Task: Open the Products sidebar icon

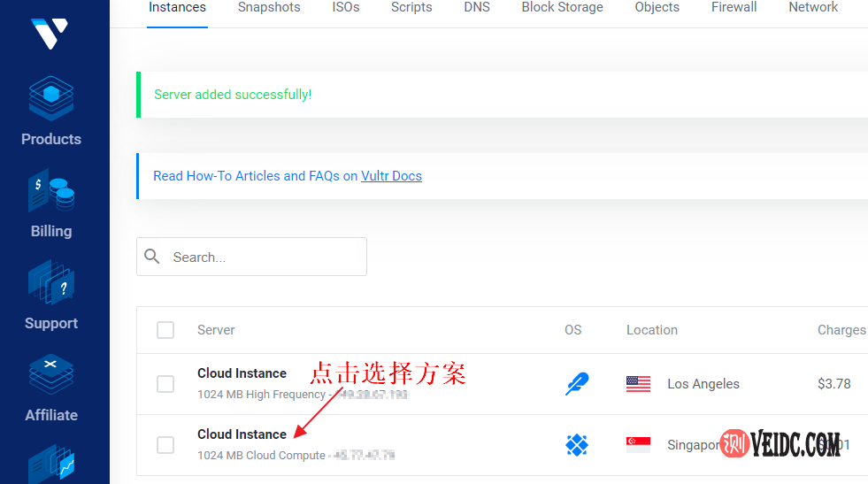Action: [51, 98]
